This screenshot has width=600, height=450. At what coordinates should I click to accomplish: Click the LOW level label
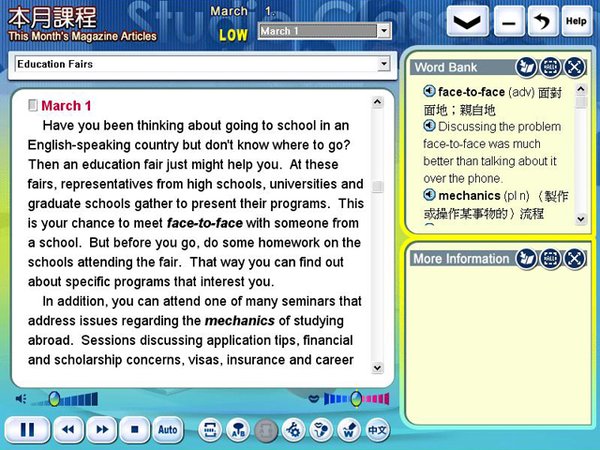[x=233, y=36]
